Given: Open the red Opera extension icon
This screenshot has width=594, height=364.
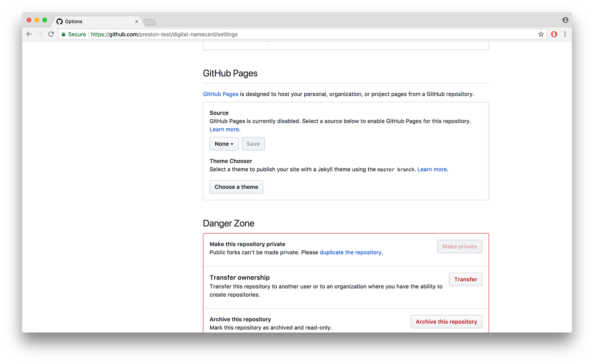Looking at the screenshot, I should pos(554,34).
